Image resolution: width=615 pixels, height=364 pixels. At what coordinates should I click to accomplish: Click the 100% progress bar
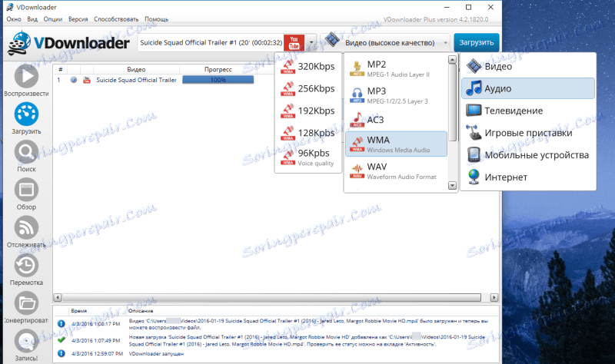(218, 80)
